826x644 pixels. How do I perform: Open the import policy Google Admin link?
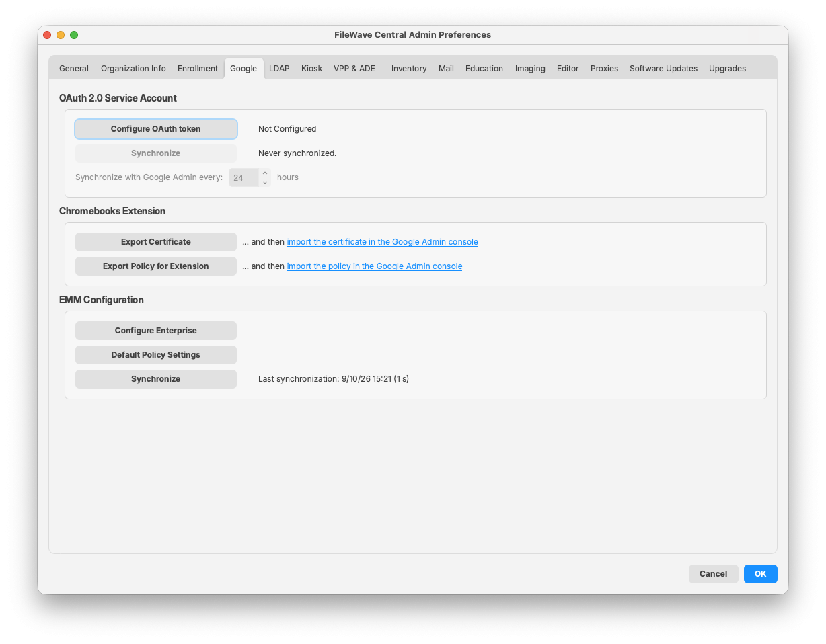click(375, 266)
